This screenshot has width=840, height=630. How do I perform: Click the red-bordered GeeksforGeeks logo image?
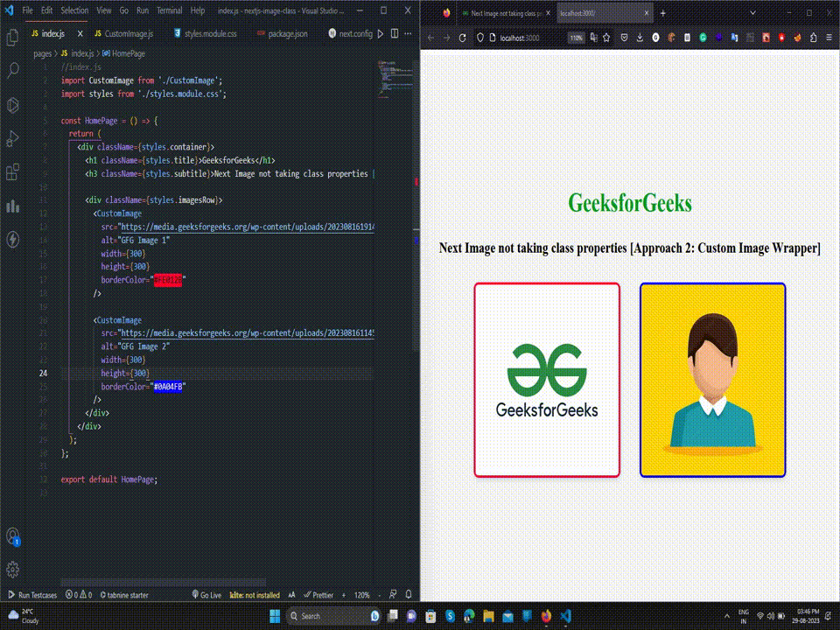(x=547, y=380)
